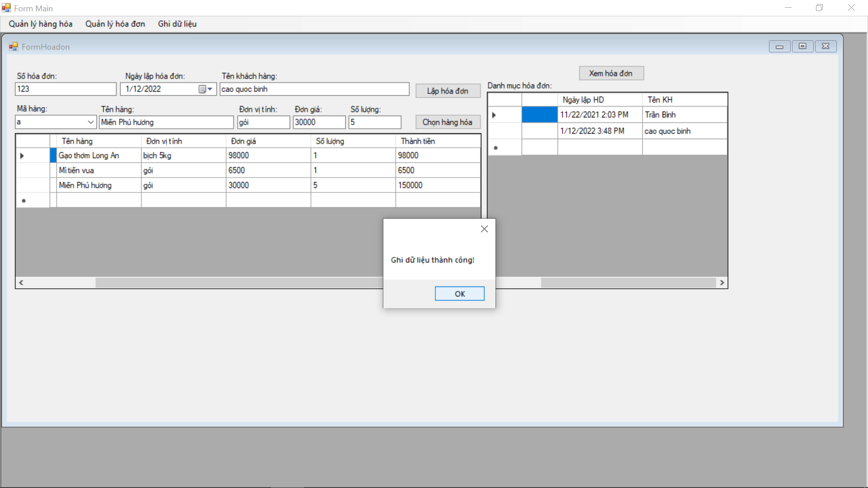Select the cao quoc binh invoice row
Image resolution: width=868 pixels, height=488 pixels.
608,131
